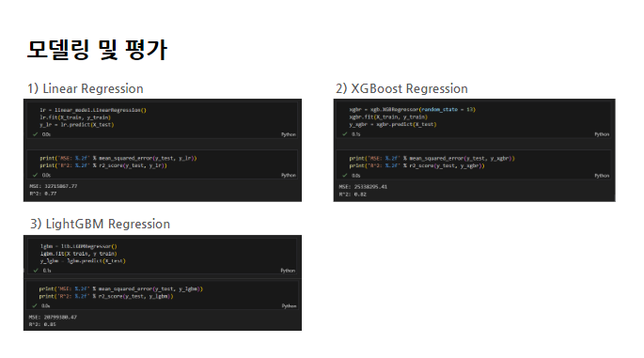The image size is (644, 358).
Task: Click the MSE print line using y_lr
Action: click(118, 158)
